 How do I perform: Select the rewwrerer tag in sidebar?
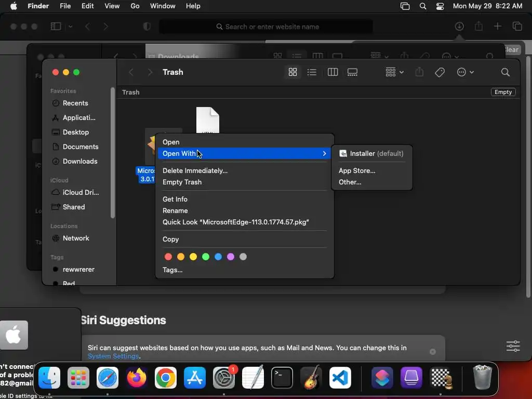coord(74,270)
